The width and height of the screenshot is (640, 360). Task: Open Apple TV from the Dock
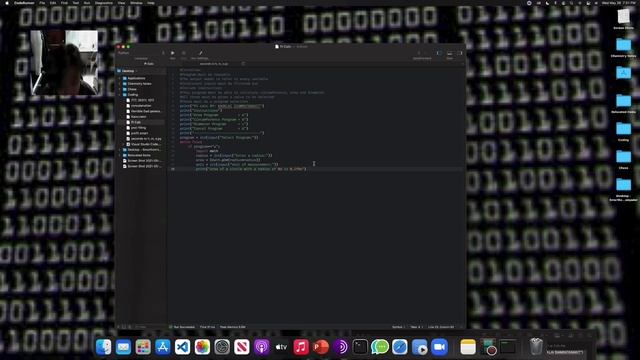coord(281,347)
